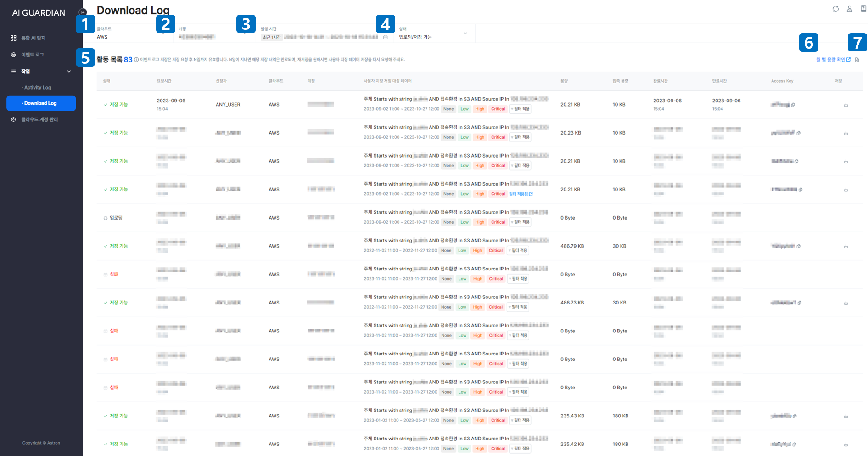Copy the Access Key in the 235.43 KB row
This screenshot has width=868, height=456.
(x=795, y=416)
